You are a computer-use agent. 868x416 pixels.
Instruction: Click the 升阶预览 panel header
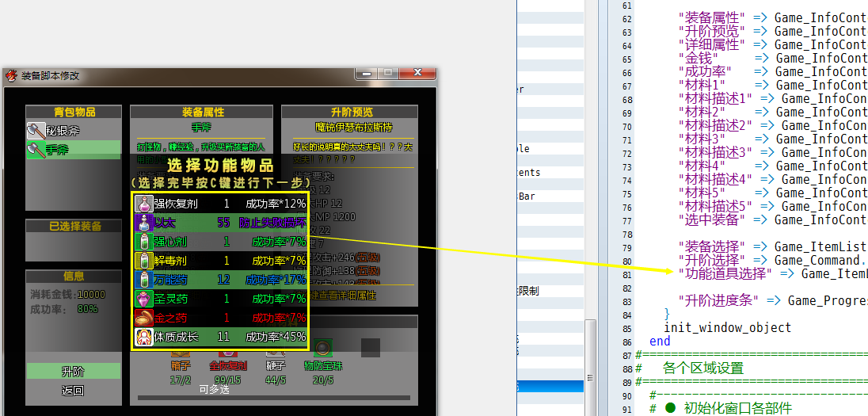click(349, 112)
